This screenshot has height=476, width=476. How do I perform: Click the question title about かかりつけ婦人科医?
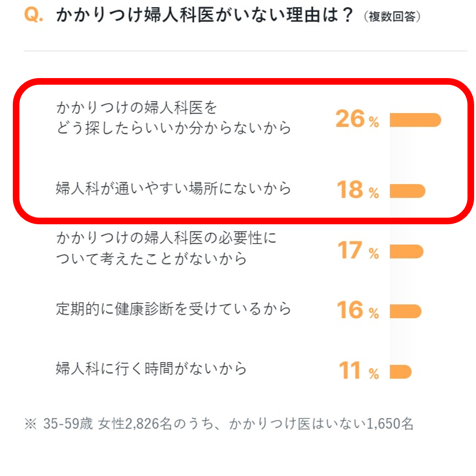[205, 15]
